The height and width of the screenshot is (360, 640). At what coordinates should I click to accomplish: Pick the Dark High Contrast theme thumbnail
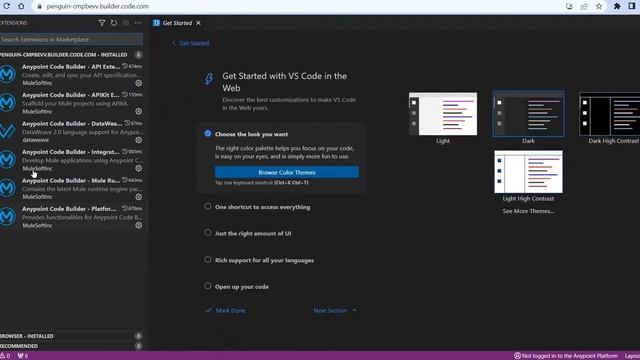coord(610,114)
